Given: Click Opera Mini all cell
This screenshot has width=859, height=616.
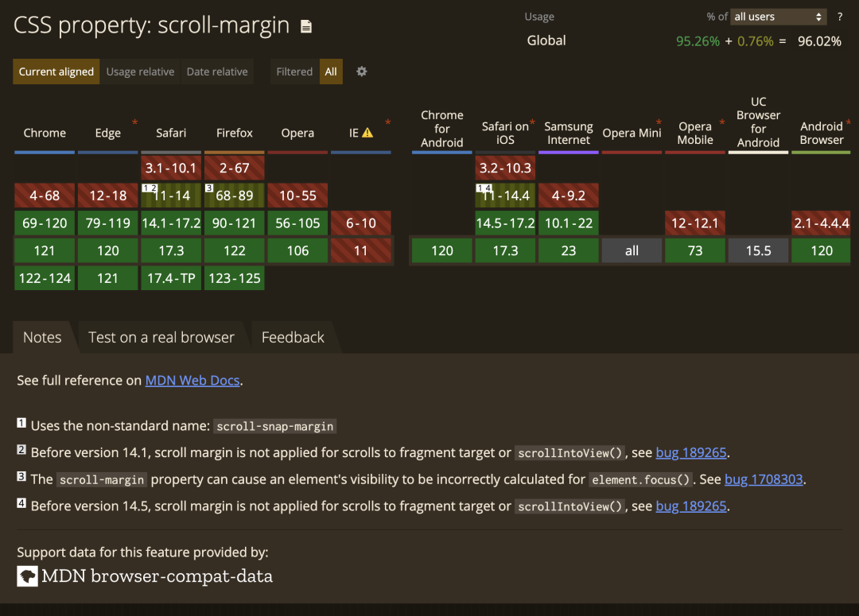Looking at the screenshot, I should click(632, 251).
